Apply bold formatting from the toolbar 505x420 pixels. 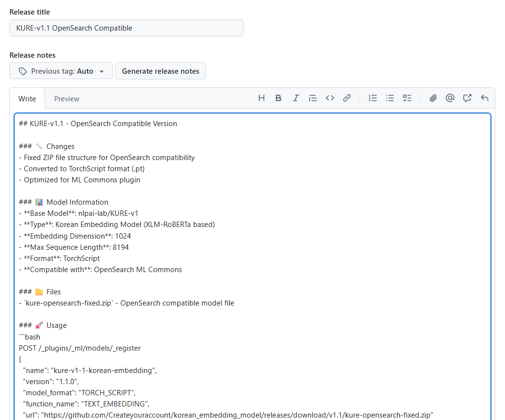pyautogui.click(x=279, y=98)
